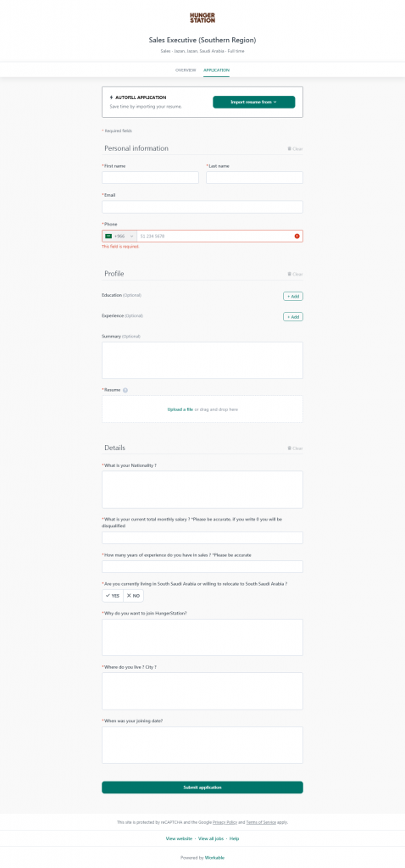Submit the application

(x=202, y=787)
